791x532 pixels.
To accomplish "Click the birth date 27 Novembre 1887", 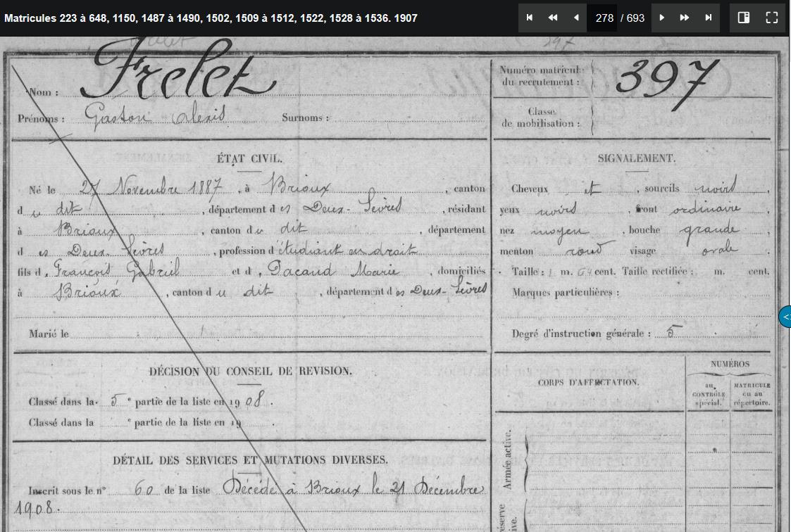I will [x=153, y=189].
